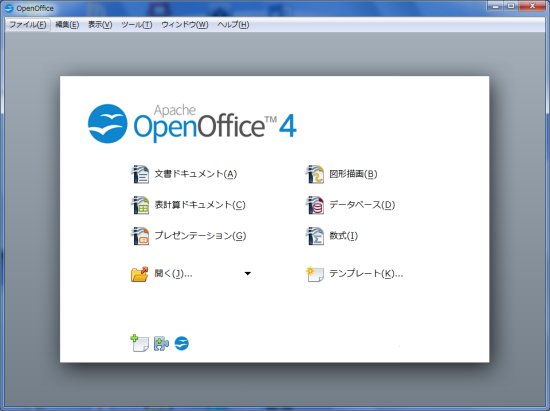Image resolution: width=550 pixels, height=411 pixels.
Task: Click the Calc spreadsheet document icon
Action: (140, 205)
